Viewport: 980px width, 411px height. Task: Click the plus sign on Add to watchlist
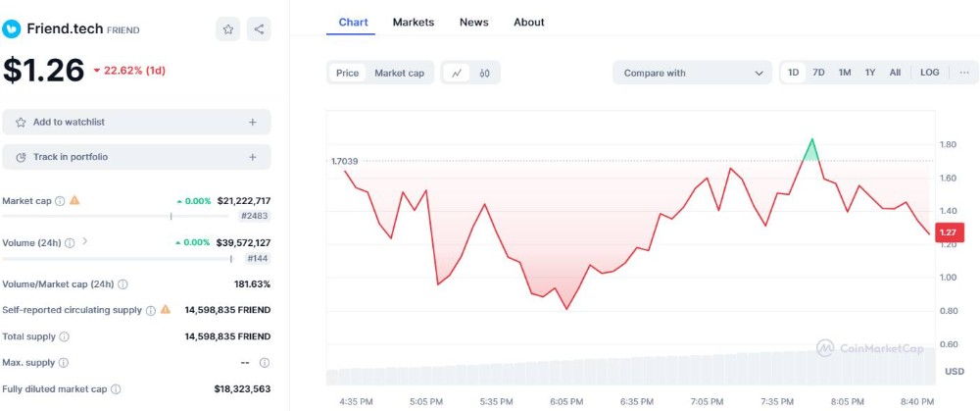pos(253,123)
